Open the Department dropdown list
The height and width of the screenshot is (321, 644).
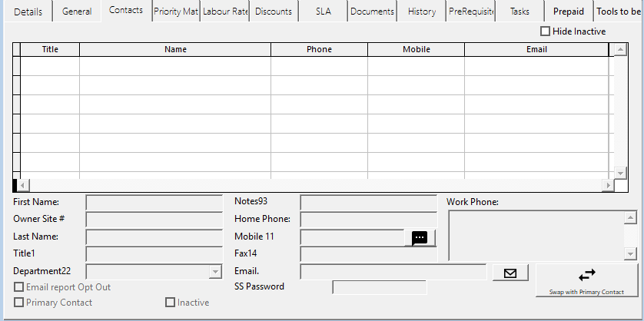[x=214, y=272]
